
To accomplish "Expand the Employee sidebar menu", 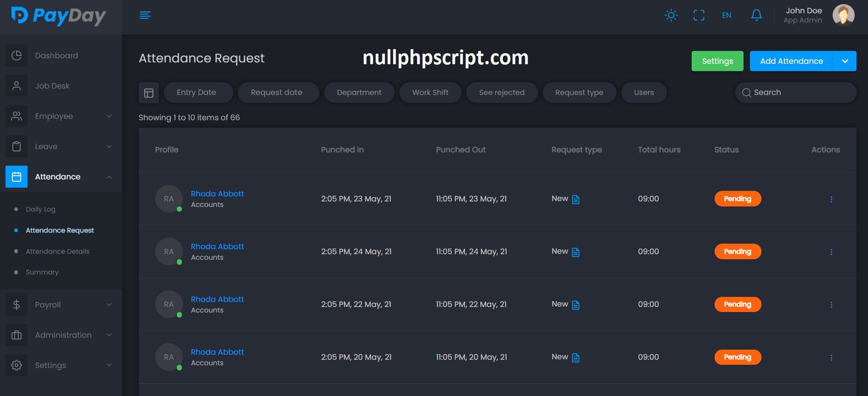I will pyautogui.click(x=60, y=116).
